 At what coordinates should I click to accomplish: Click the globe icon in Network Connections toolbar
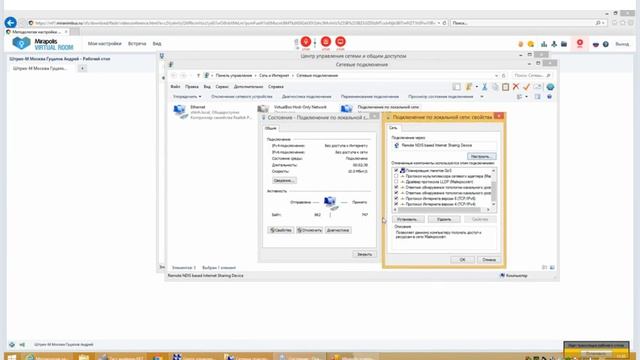[x=550, y=87]
